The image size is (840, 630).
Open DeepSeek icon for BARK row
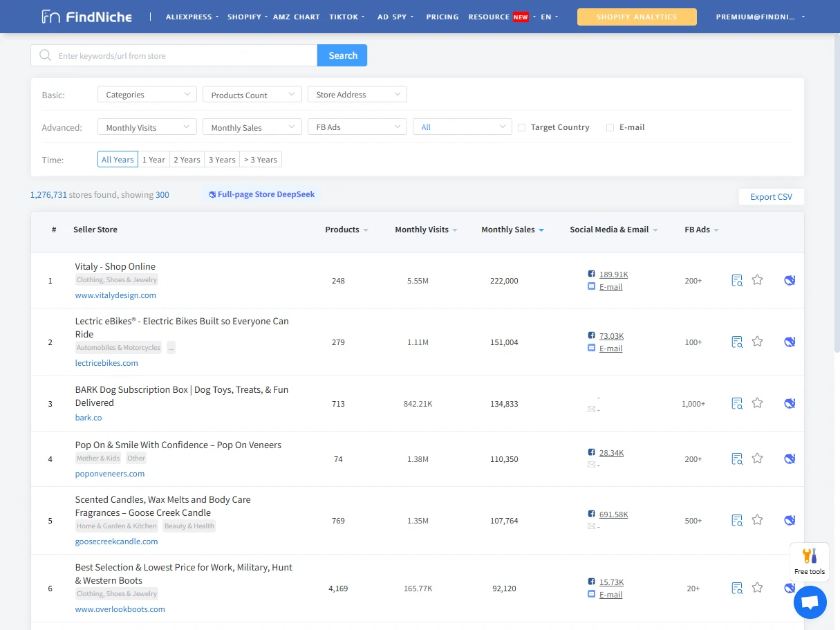(x=790, y=403)
